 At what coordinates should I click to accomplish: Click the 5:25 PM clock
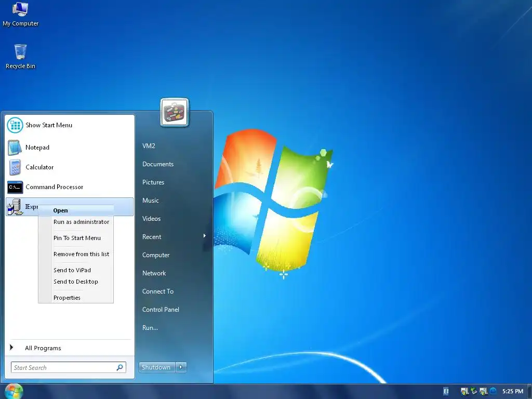point(513,391)
